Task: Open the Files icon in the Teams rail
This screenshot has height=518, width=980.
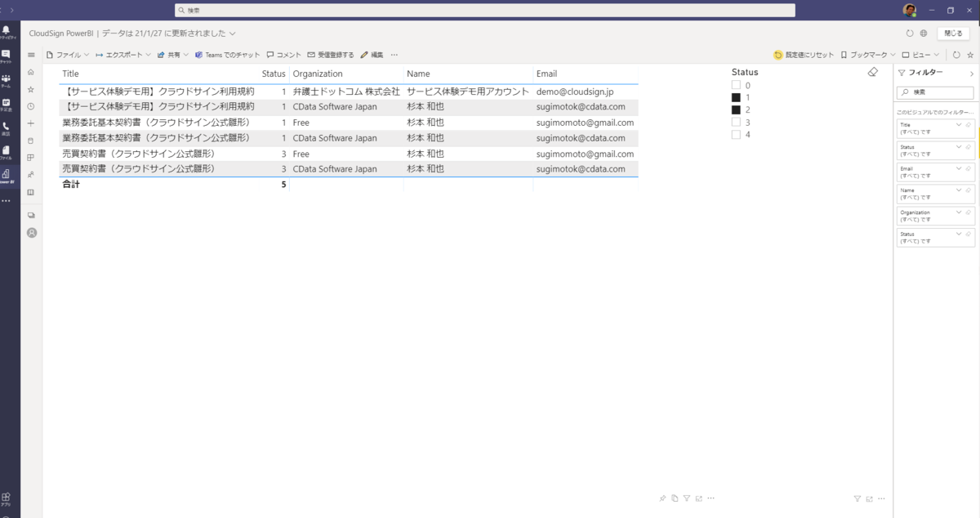Action: 7,152
